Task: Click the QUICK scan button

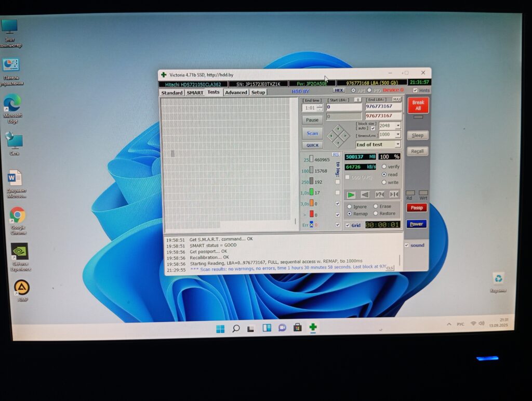Action: [312, 145]
